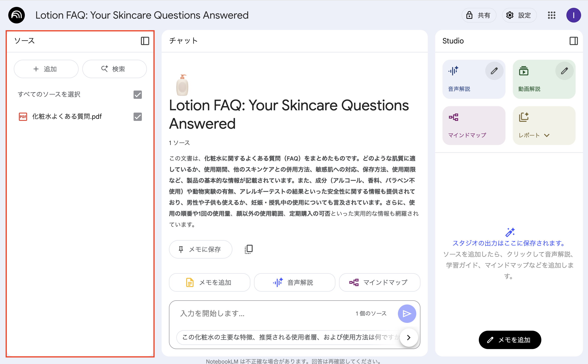The image size is (588, 364).
Task: Open the NotebookLM home logo
Action: click(x=16, y=15)
